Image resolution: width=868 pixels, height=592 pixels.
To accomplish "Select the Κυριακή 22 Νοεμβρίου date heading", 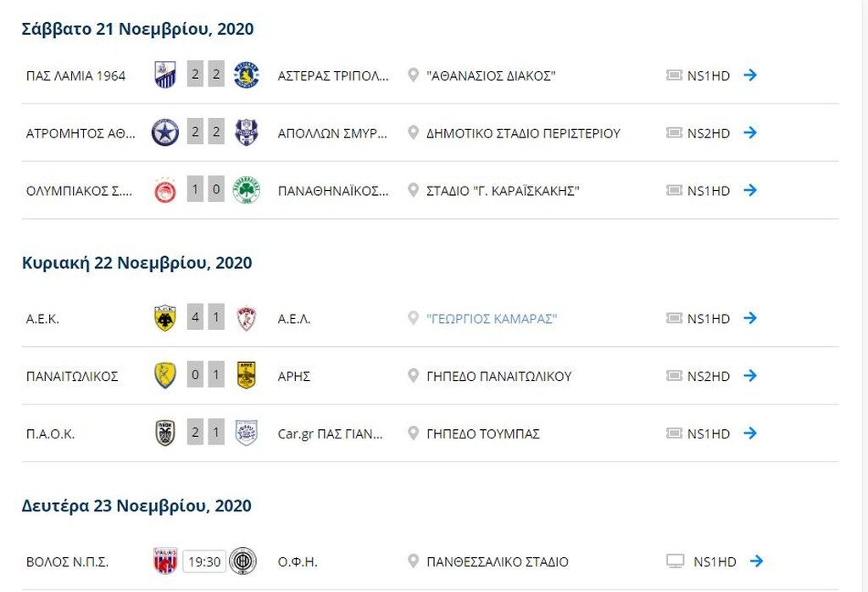I will (x=136, y=263).
